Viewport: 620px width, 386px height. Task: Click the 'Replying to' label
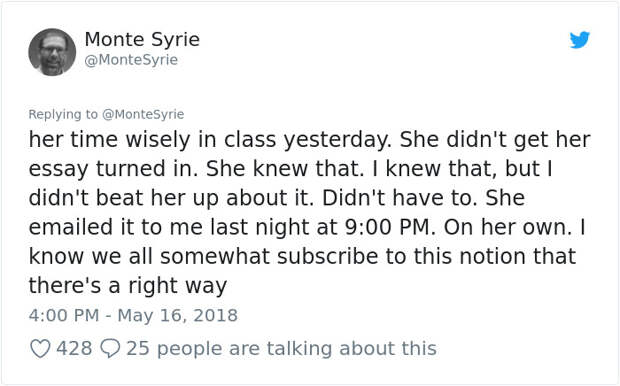click(x=63, y=114)
